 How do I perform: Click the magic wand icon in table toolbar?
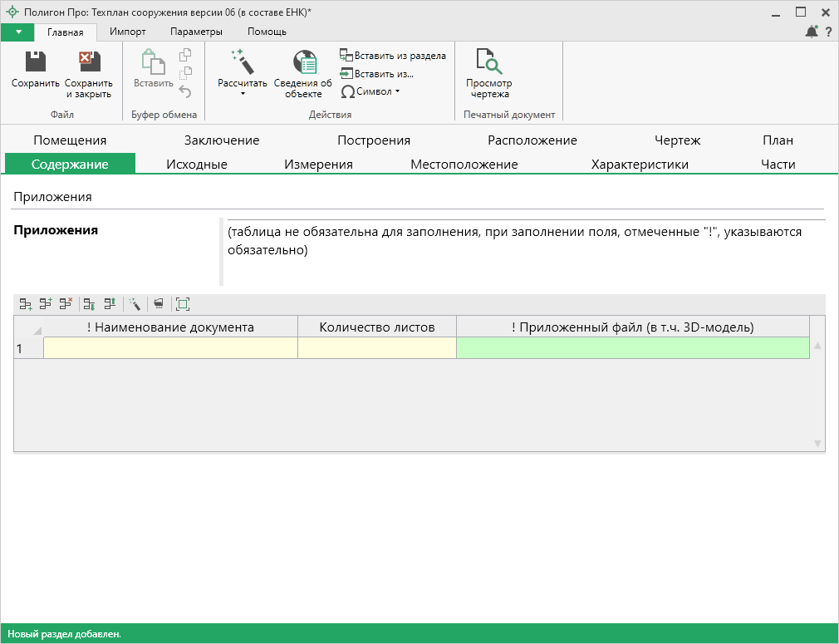click(x=135, y=304)
